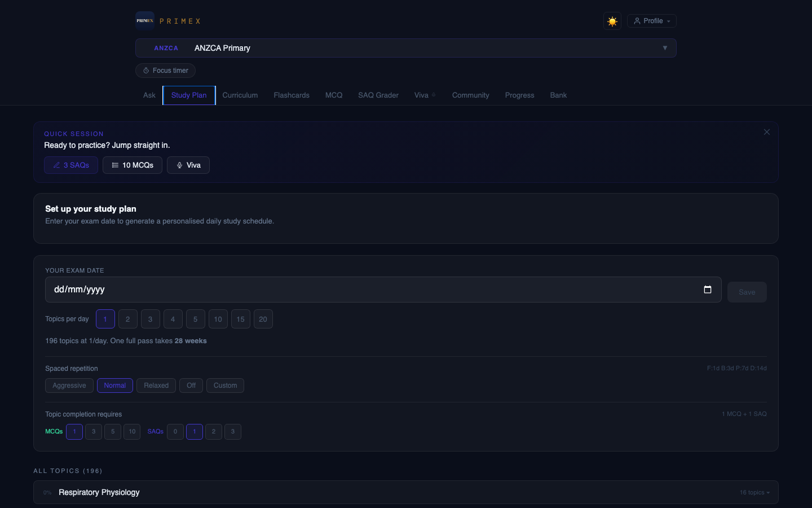Require 1 SAQ for topic completion
The image size is (812, 508).
click(195, 432)
